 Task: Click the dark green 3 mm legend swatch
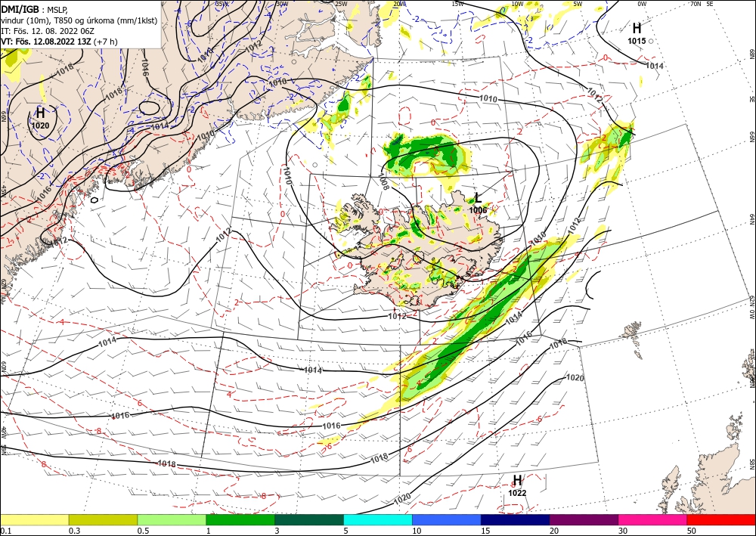(309, 519)
